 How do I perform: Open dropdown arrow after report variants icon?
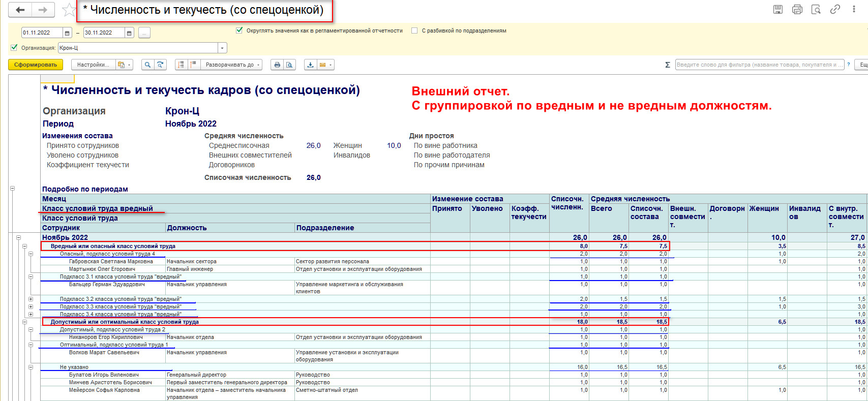[130, 65]
